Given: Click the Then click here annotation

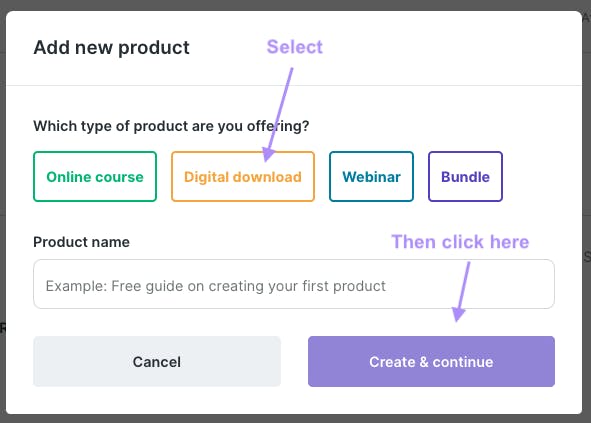Looking at the screenshot, I should pos(460,242).
